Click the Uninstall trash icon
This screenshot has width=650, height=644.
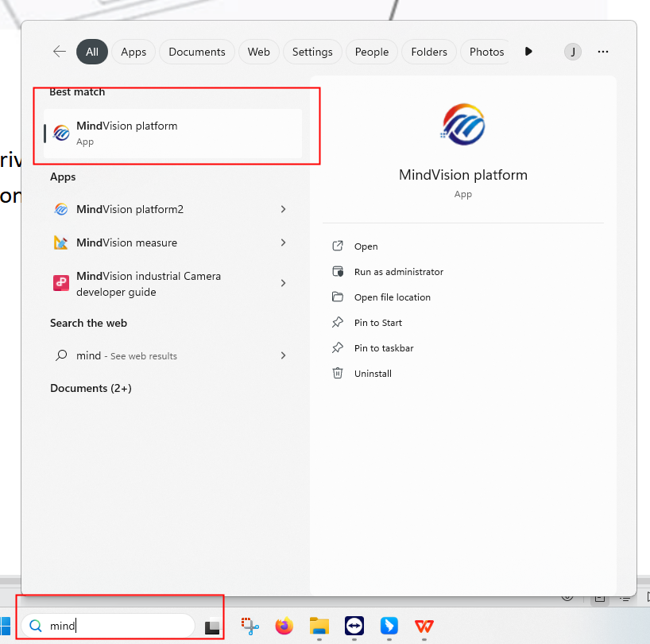tap(338, 373)
